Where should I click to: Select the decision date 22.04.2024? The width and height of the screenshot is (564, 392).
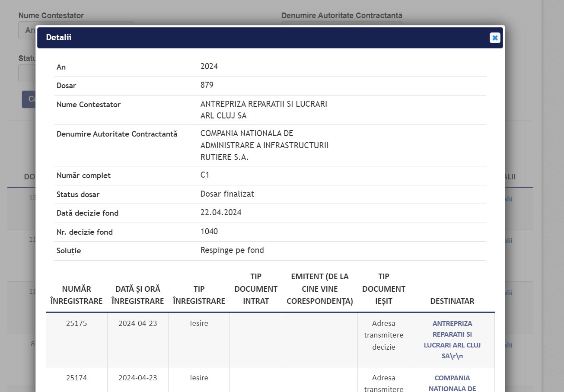click(221, 213)
